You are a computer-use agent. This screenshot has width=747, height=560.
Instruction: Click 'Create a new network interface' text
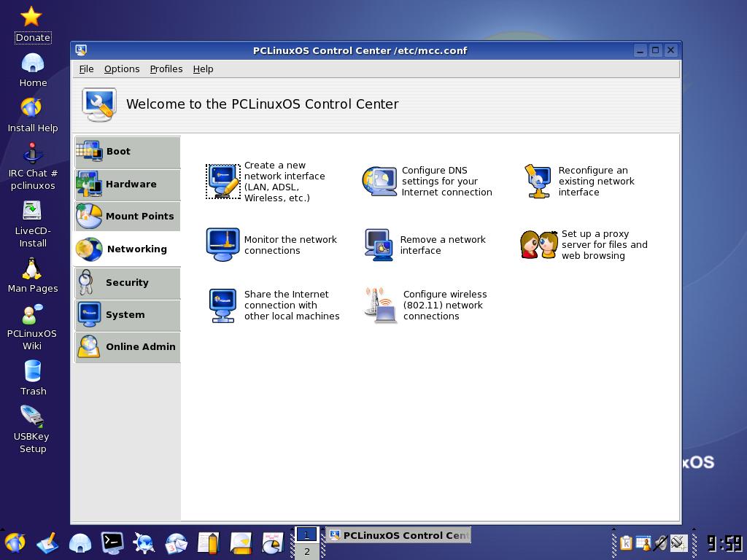(285, 182)
